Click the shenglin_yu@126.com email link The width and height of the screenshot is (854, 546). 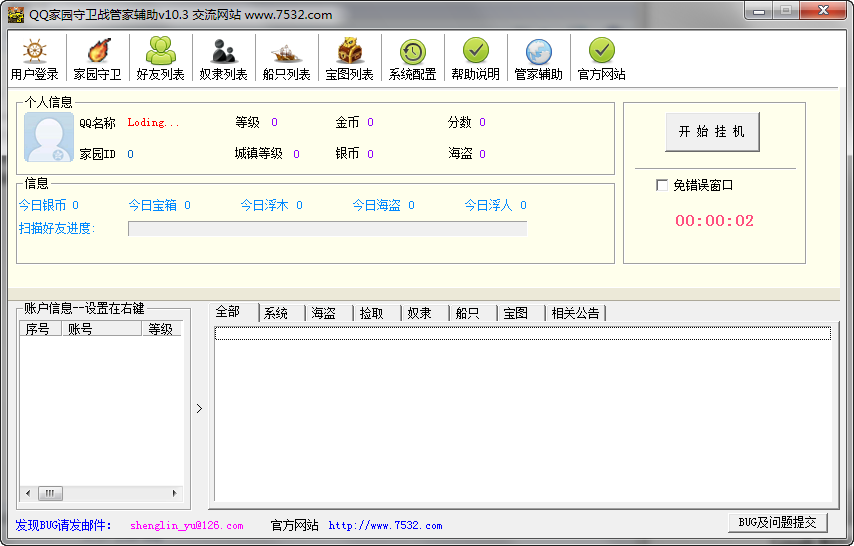[x=187, y=525]
